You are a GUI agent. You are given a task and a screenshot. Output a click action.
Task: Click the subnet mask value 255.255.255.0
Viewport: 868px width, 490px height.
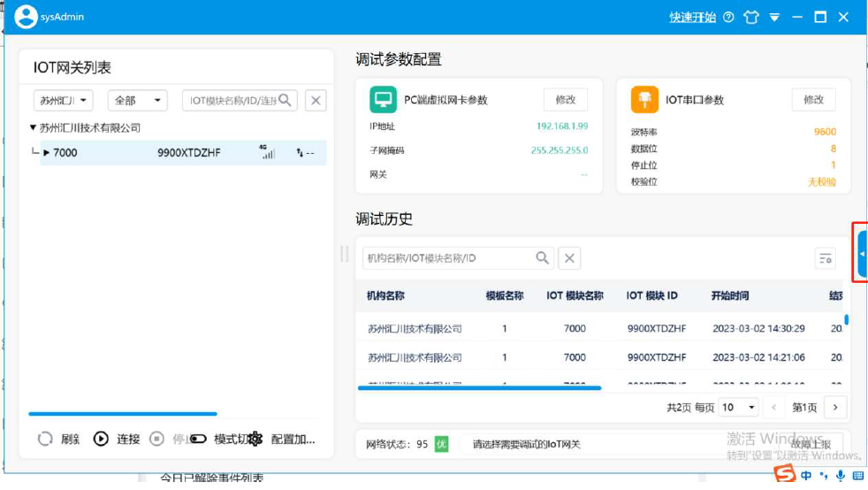(x=560, y=150)
